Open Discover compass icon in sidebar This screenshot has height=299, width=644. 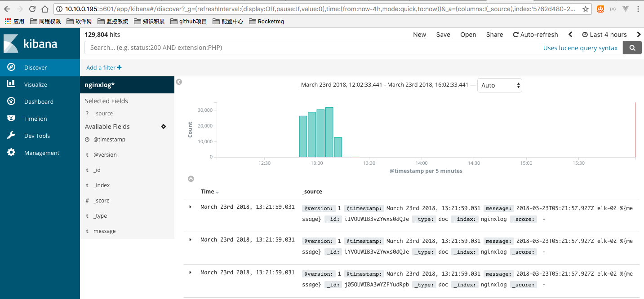coord(11,67)
